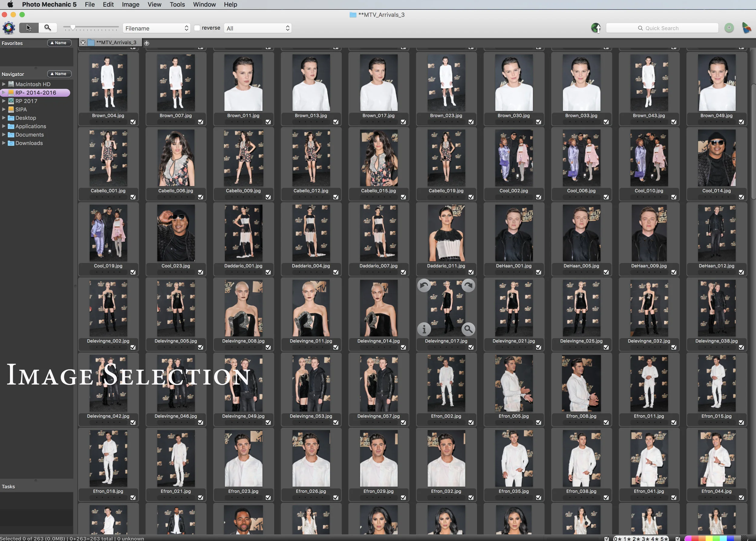Image resolution: width=756 pixels, height=541 pixels.
Task: Rotate Delevingne_017.jpg clockwise
Action: point(468,286)
